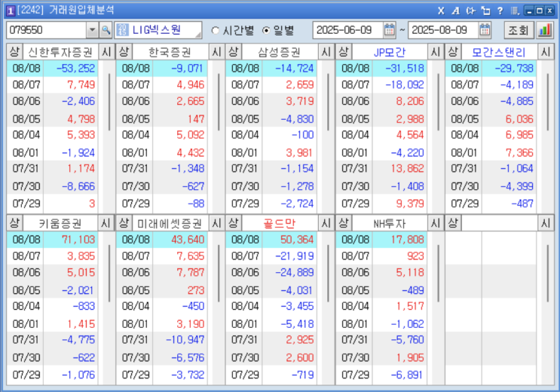
Task: Click the stock code input field 079550
Action: (47, 30)
